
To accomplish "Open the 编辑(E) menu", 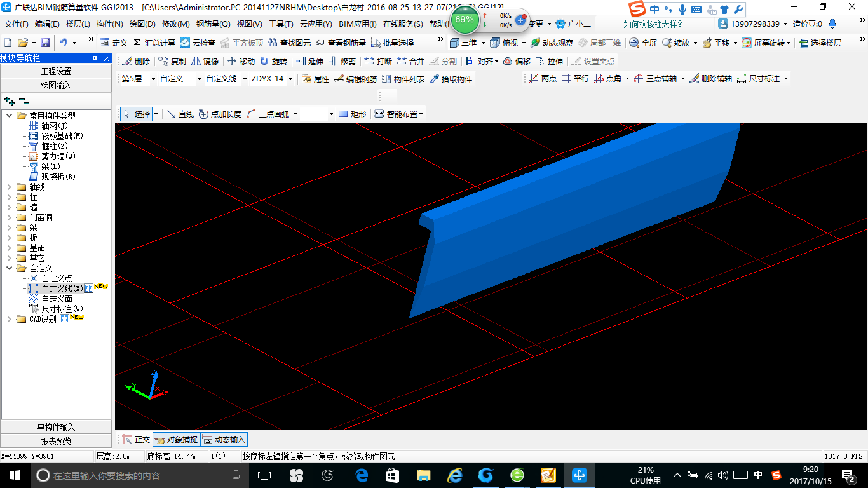I will [x=47, y=24].
